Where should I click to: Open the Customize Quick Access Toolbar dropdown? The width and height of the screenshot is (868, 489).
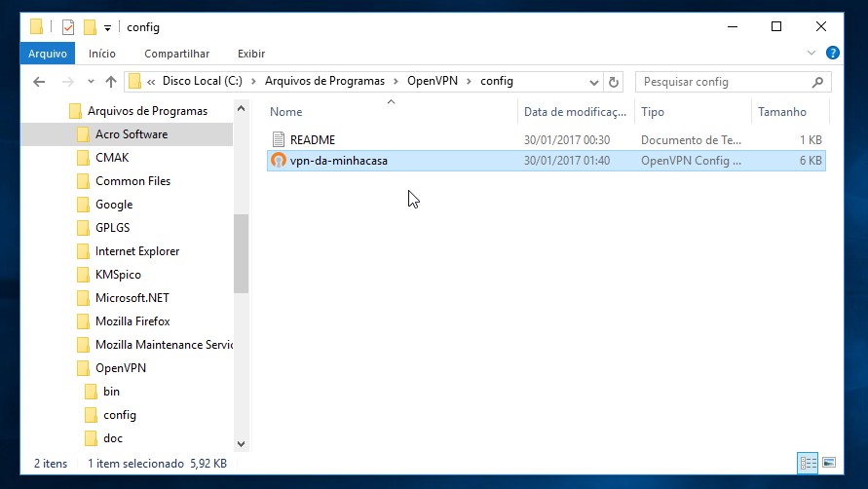[x=107, y=27]
